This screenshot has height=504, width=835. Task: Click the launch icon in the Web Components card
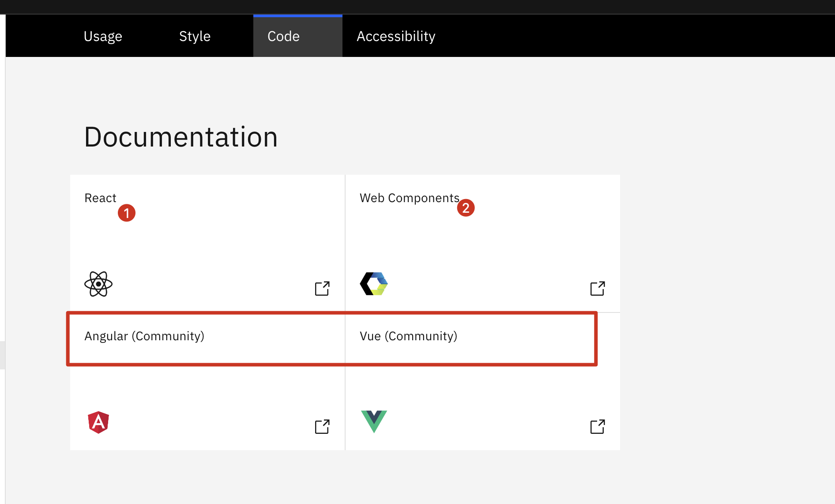coord(598,289)
